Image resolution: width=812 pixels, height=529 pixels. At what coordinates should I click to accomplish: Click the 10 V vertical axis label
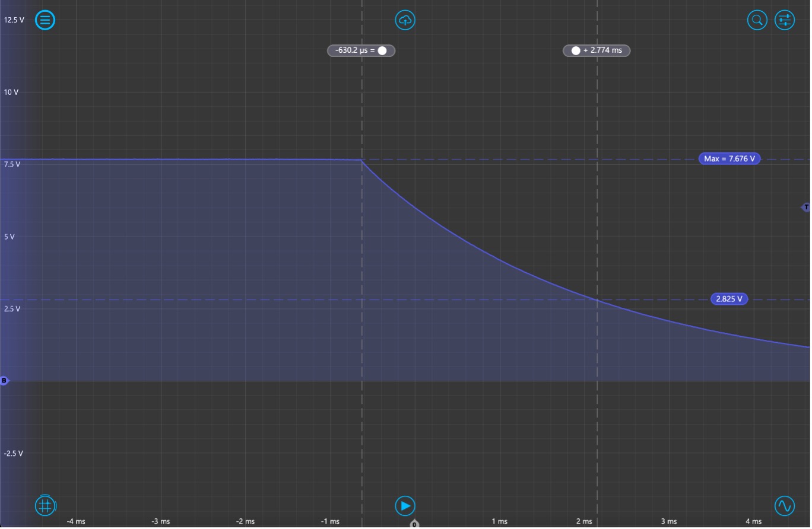pyautogui.click(x=12, y=93)
